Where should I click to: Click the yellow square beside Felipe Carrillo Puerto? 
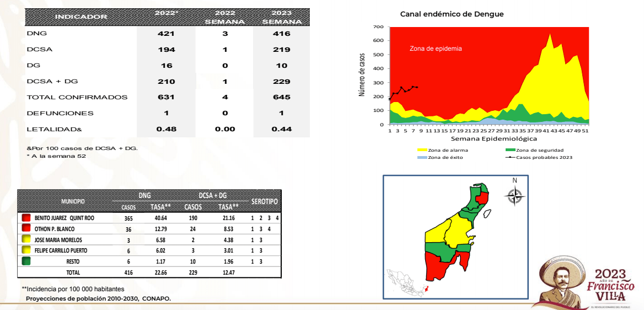(25, 250)
